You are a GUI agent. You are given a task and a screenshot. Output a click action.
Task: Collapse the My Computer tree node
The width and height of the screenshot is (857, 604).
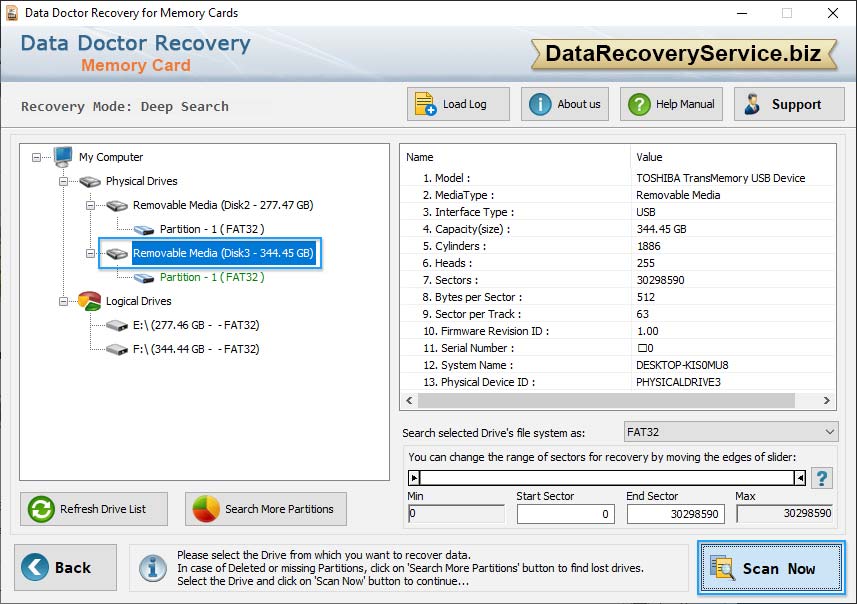(36, 157)
